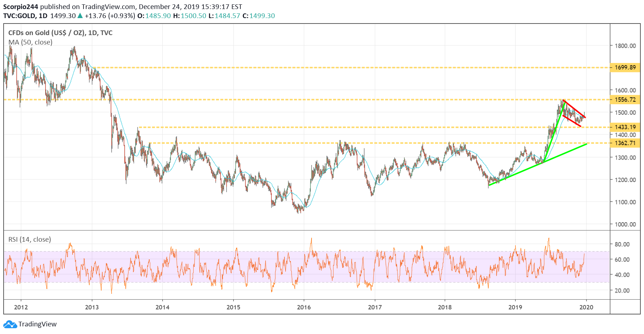644x334 pixels.
Task: Click the 1800.00 price axis tick
Action: [x=625, y=46]
